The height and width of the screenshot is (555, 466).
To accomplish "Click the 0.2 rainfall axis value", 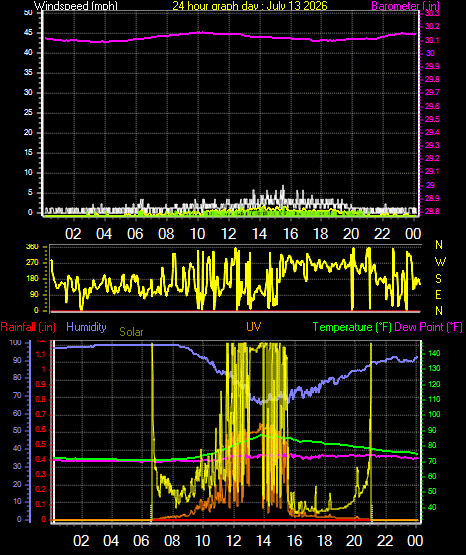I will click(41, 490).
